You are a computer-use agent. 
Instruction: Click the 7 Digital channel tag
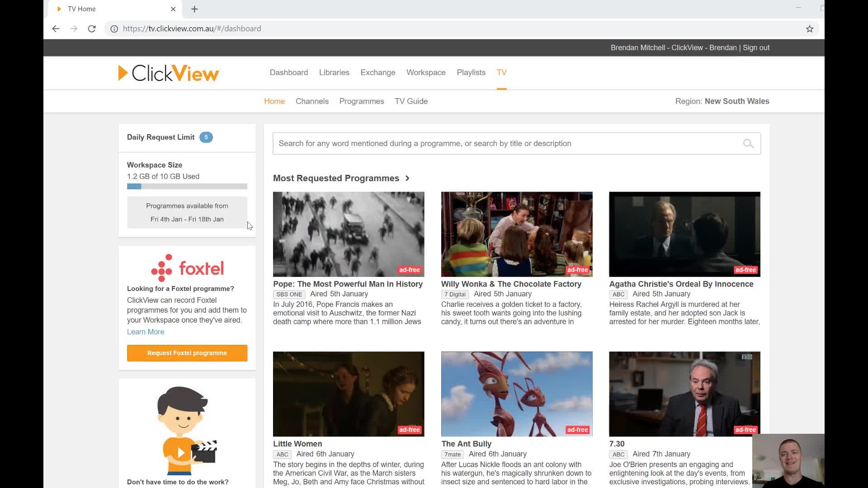[455, 294]
